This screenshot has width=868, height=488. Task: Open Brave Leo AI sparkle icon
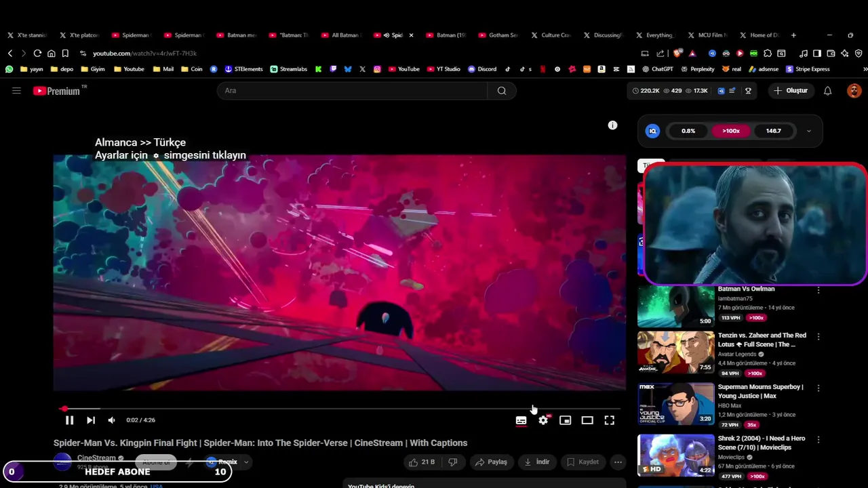pos(844,53)
